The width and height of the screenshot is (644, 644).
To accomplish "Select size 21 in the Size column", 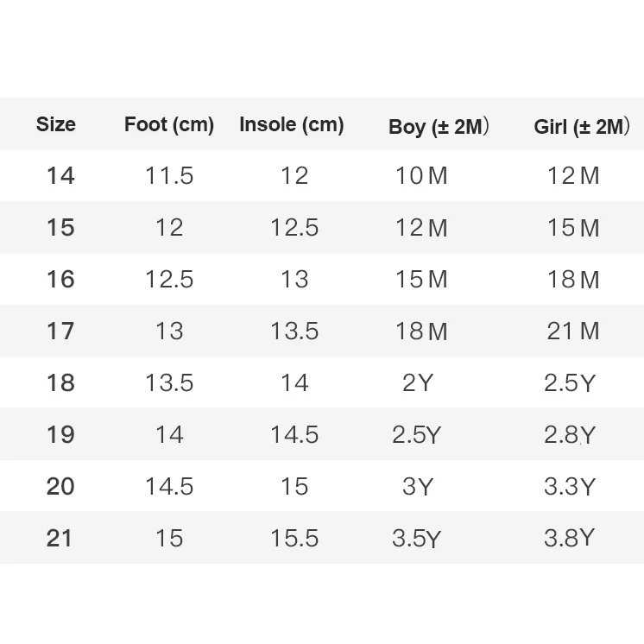I will [60, 538].
